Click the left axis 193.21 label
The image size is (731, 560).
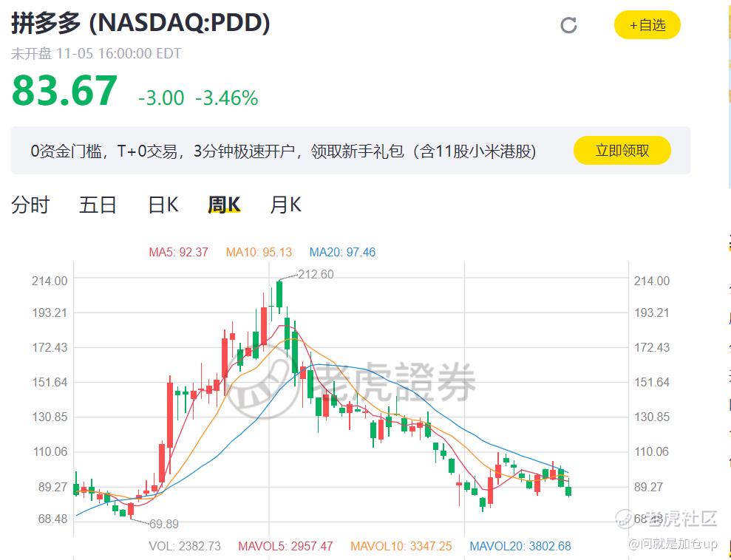pyautogui.click(x=50, y=313)
